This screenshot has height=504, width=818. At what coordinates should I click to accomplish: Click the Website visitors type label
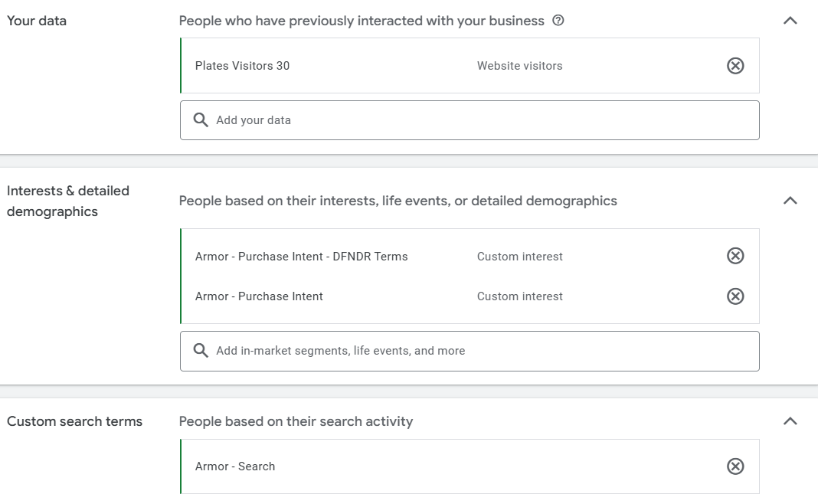(519, 66)
